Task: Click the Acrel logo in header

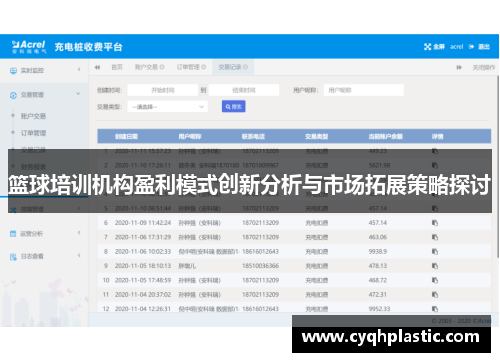Action: point(29,47)
